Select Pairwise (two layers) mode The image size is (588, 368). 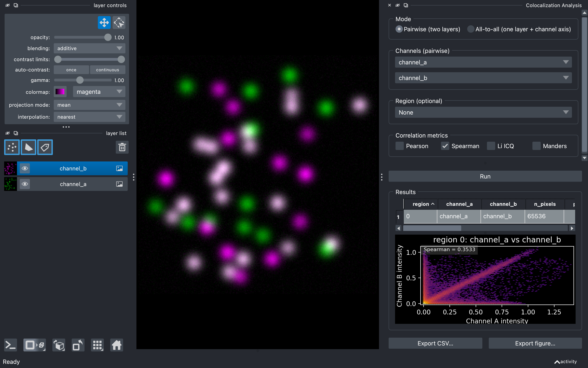399,29
